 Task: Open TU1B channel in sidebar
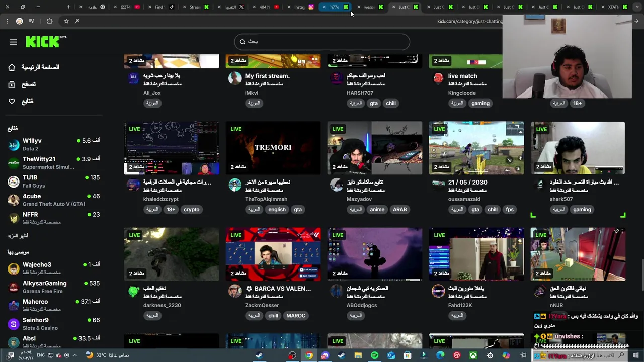click(54, 181)
